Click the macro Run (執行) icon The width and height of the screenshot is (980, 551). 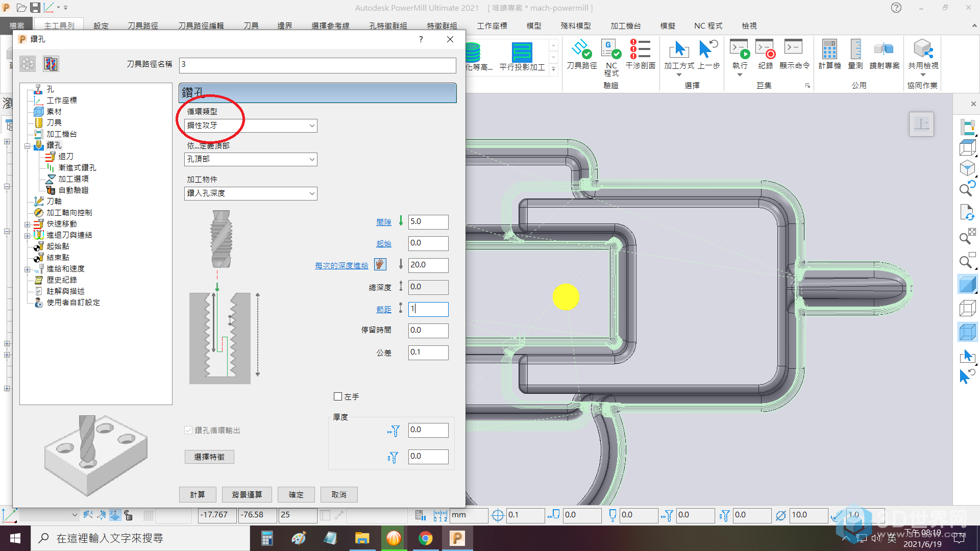click(x=740, y=50)
